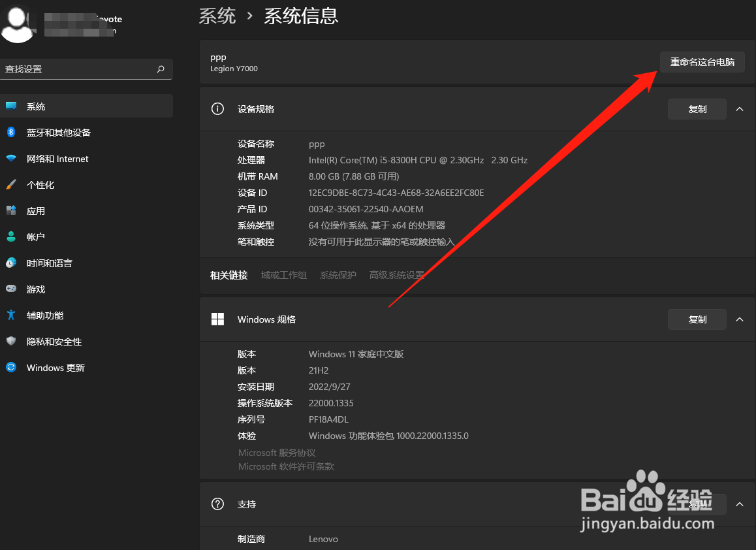This screenshot has width=756, height=550.
Task: Select 应用 in the sidebar
Action: [x=86, y=210]
